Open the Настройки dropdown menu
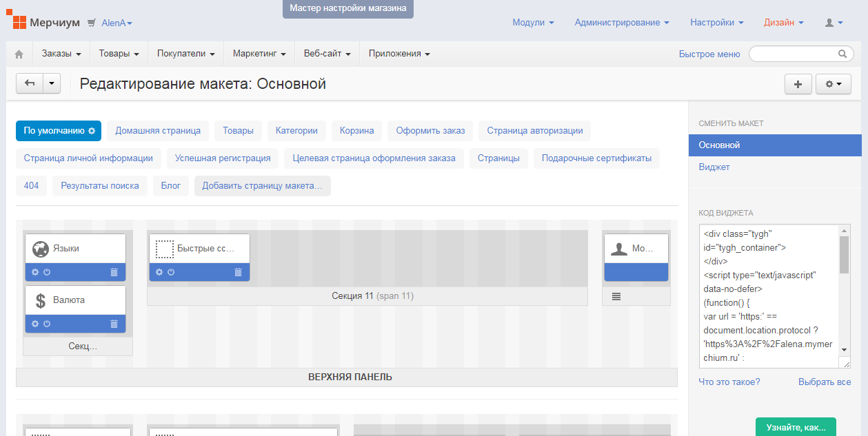The height and width of the screenshot is (436, 868). coord(717,23)
